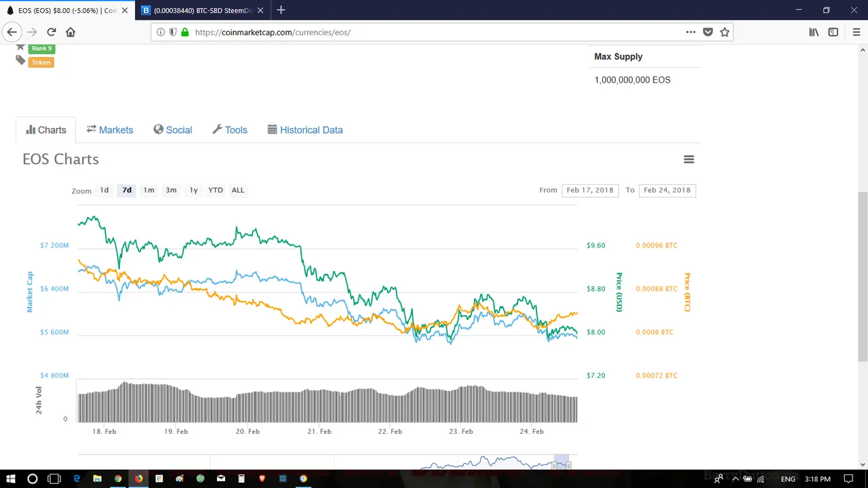Image resolution: width=868 pixels, height=488 pixels.
Task: Click the $8.80 price axis value
Action: click(x=596, y=289)
